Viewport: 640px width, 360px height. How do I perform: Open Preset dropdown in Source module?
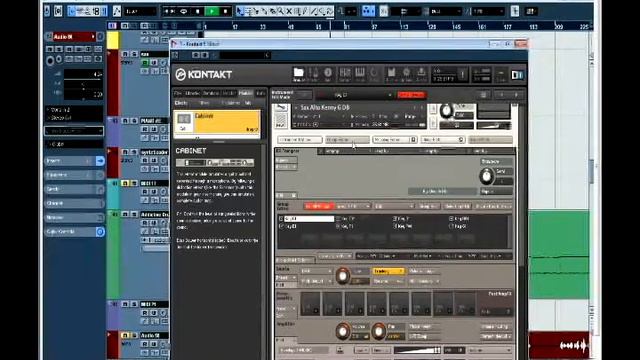[x=286, y=278]
